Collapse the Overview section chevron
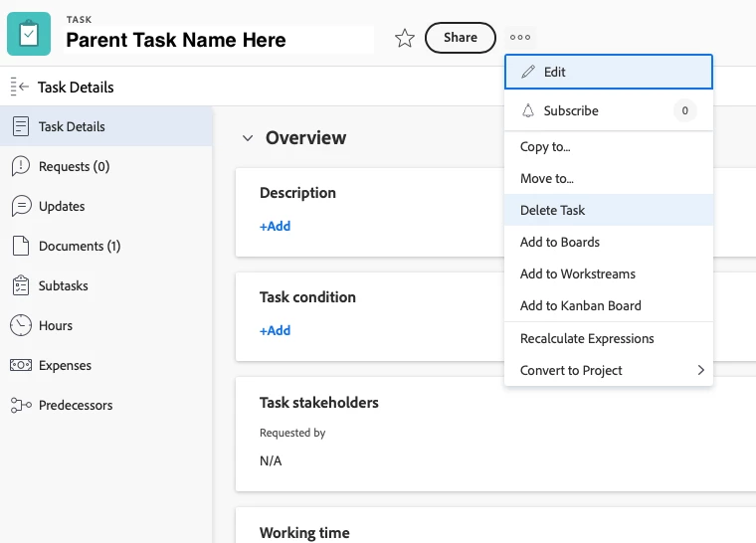 click(248, 138)
